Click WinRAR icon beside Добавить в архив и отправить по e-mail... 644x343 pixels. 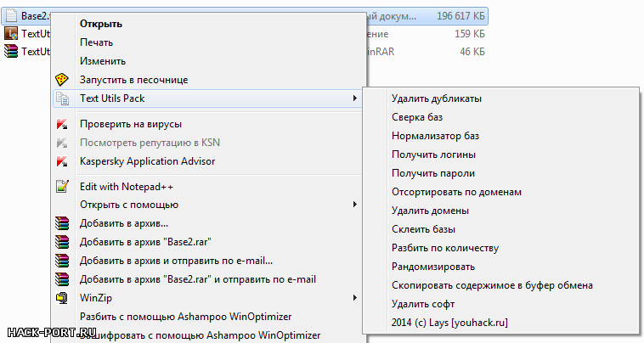pos(62,261)
